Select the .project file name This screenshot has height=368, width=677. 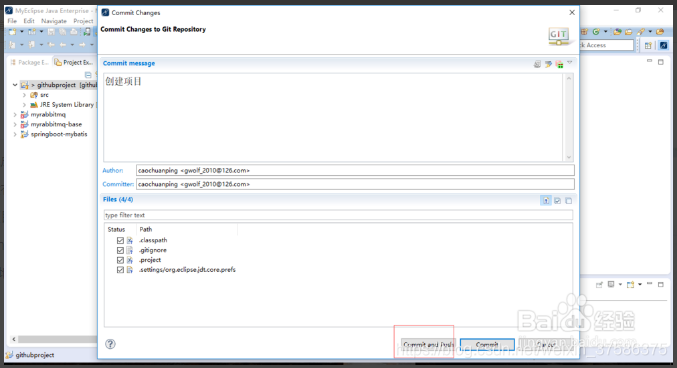(x=150, y=260)
